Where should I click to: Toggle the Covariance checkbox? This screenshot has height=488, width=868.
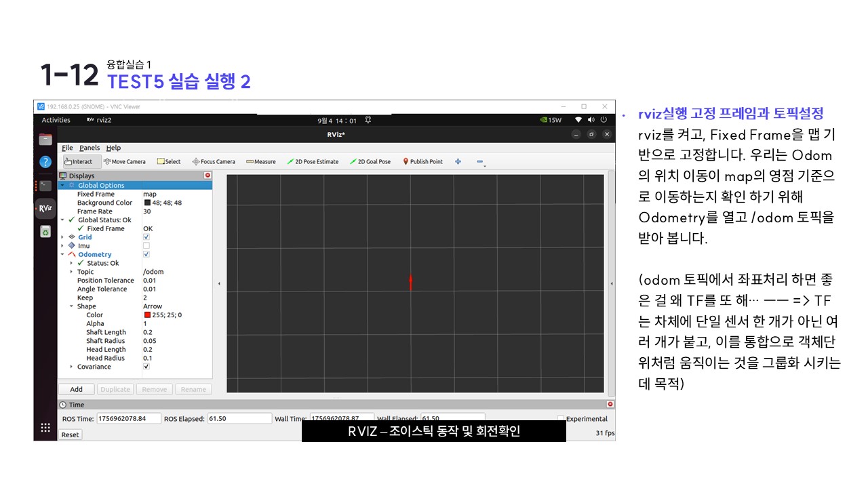click(146, 367)
